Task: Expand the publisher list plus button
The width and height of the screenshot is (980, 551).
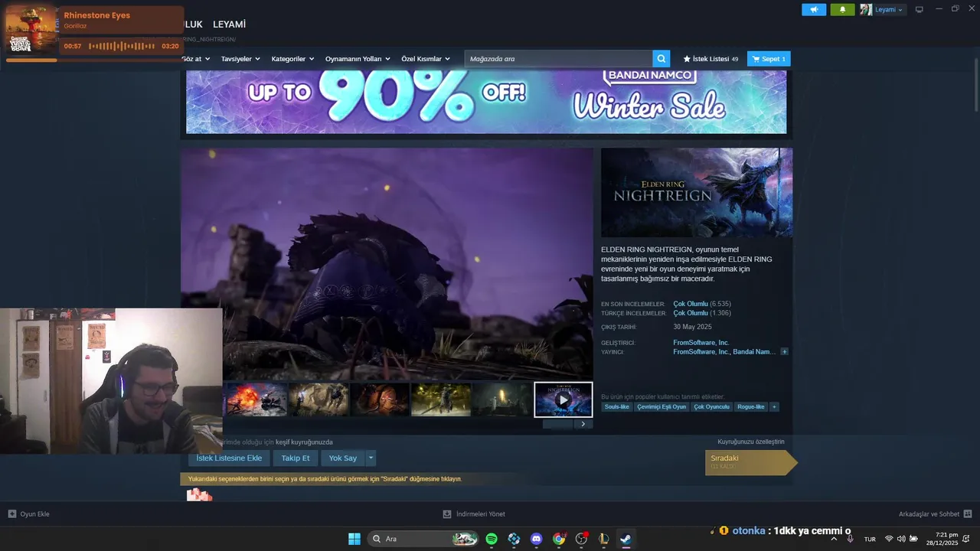Action: pyautogui.click(x=784, y=352)
